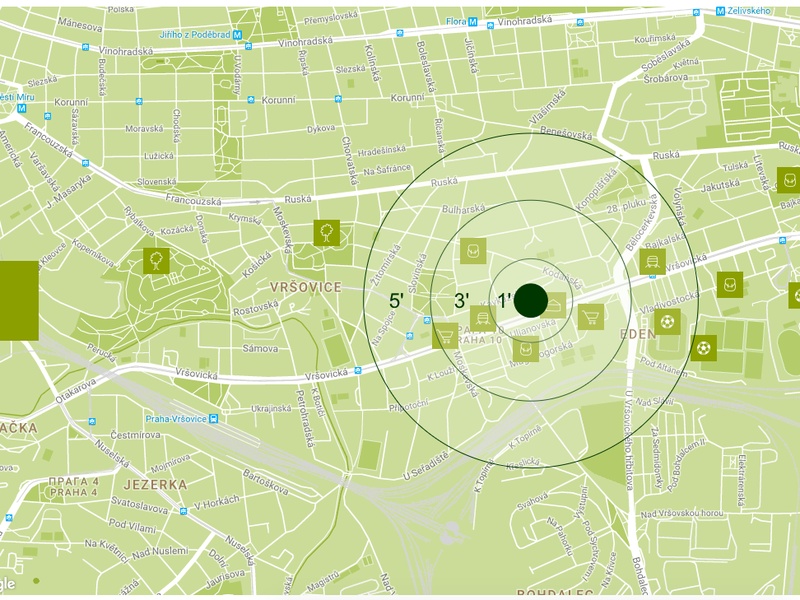Image resolution: width=800 pixels, height=600 pixels.
Task: Select the basket marker south of Uljanovská
Action: coord(526,349)
